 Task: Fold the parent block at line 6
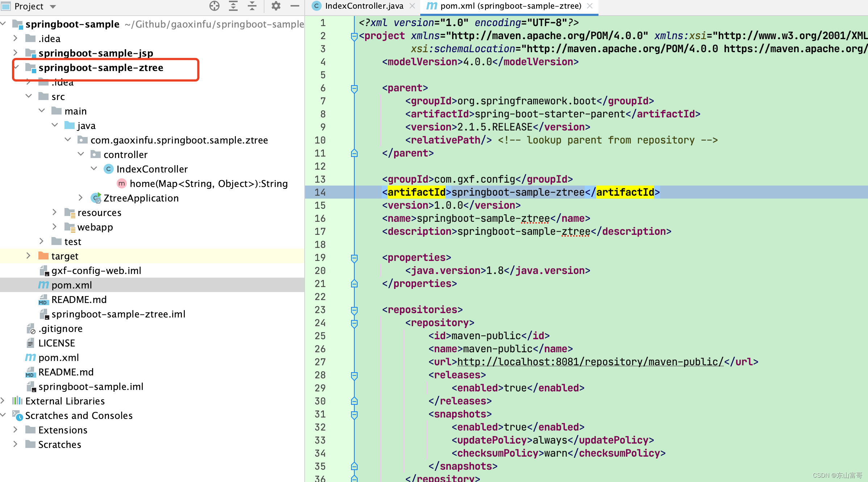pyautogui.click(x=354, y=88)
